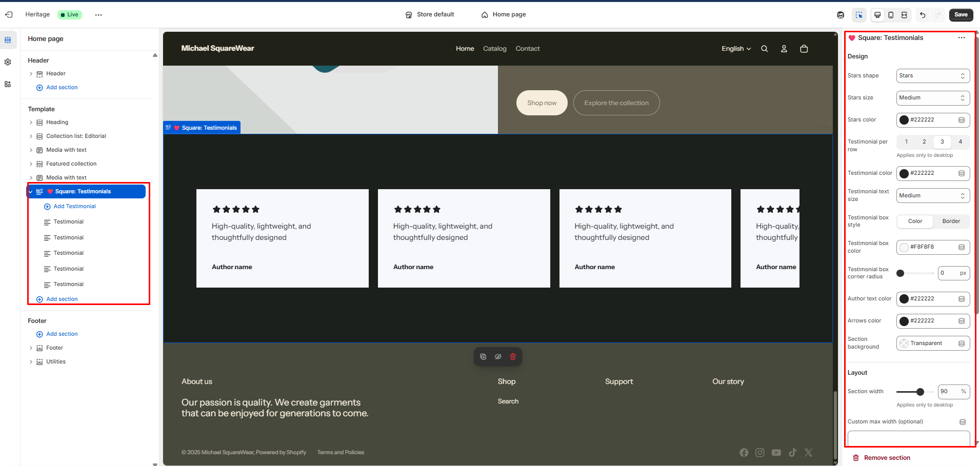Image resolution: width=980 pixels, height=466 pixels.
Task: Click Add Testimonial block link
Action: point(74,207)
